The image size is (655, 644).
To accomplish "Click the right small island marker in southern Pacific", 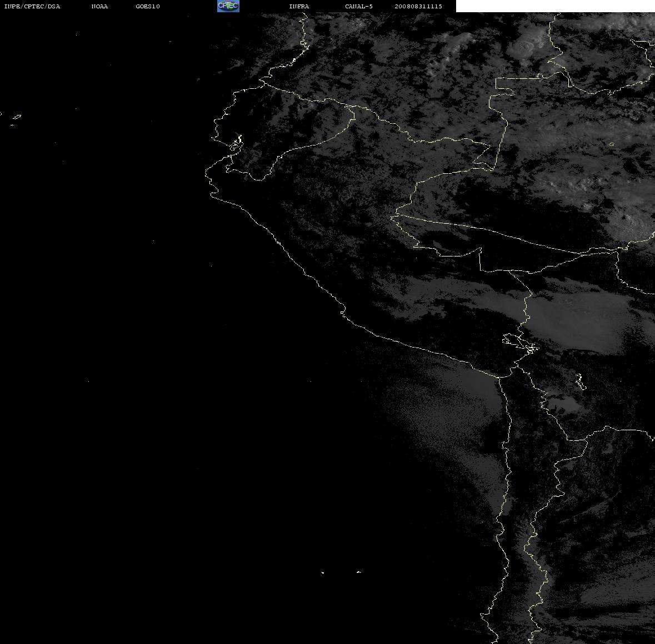I will click(x=359, y=572).
